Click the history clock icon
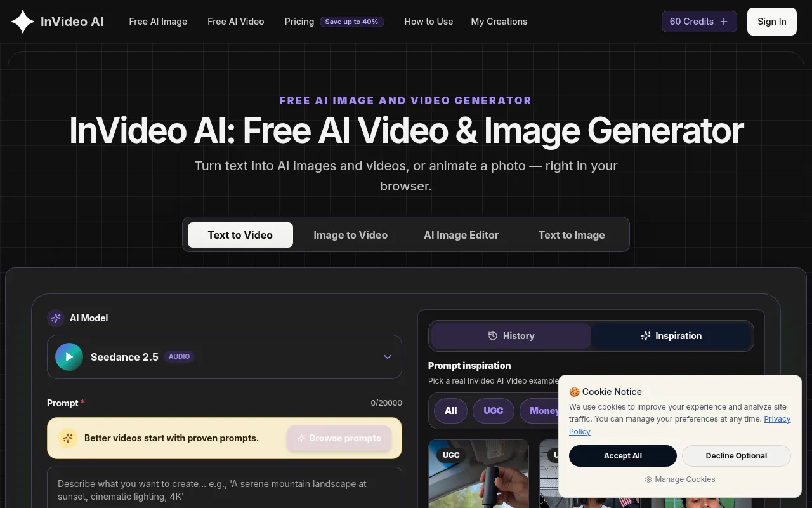Screen dimensions: 812x508 [x=492, y=336]
